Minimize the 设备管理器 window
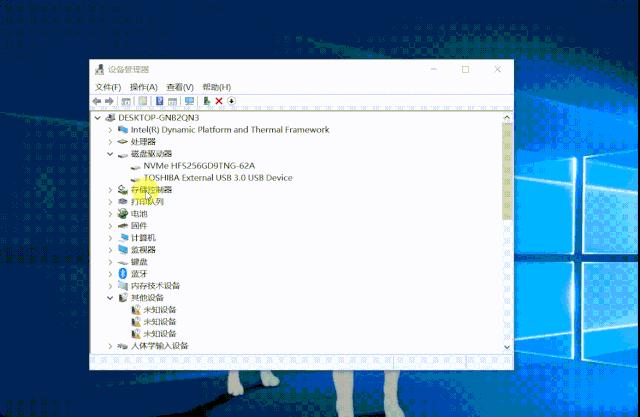 pyautogui.click(x=434, y=69)
